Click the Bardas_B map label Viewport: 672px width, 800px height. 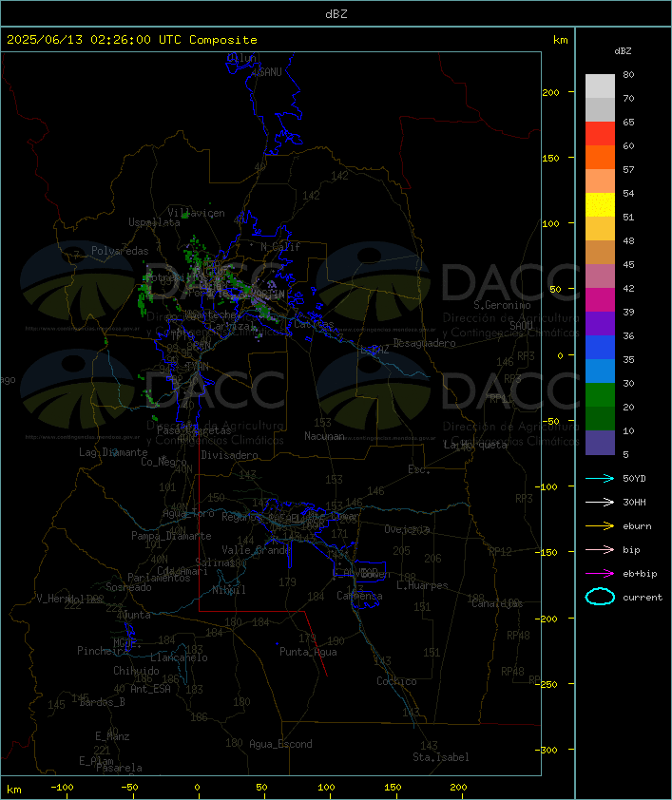point(102,702)
